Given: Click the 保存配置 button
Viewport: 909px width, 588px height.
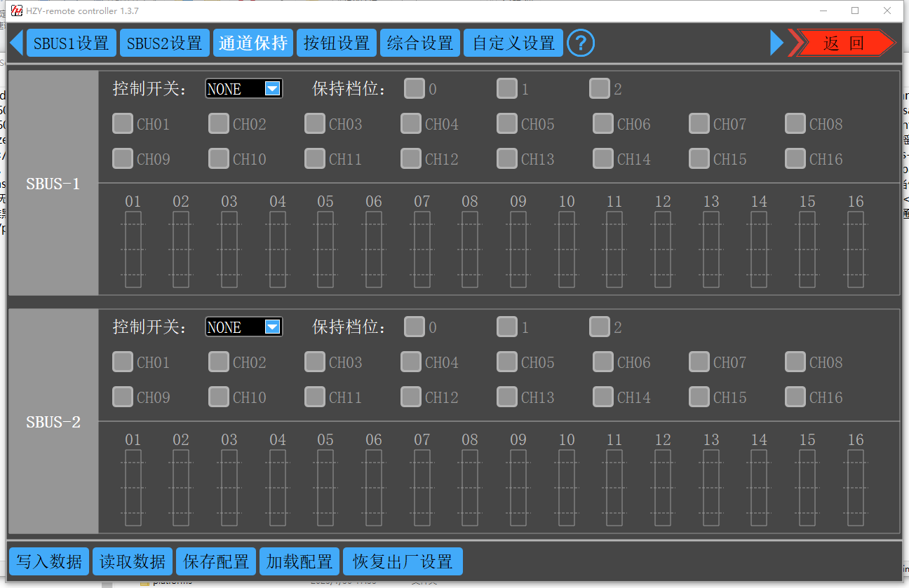Looking at the screenshot, I should (x=216, y=561).
